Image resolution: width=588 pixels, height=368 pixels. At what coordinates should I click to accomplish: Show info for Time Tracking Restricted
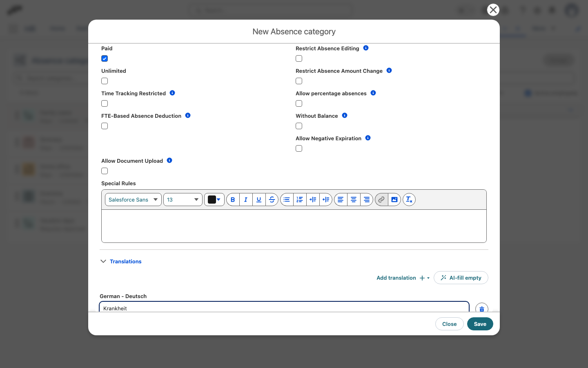[172, 93]
